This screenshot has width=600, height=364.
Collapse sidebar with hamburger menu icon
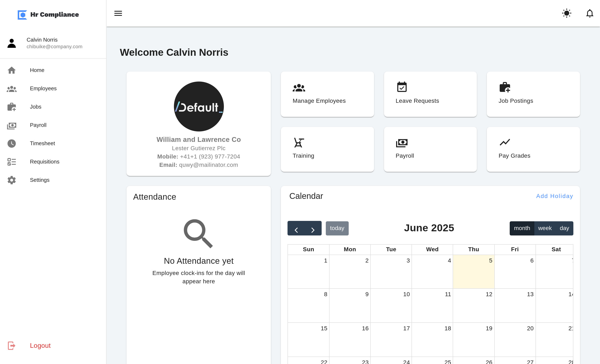118,13
